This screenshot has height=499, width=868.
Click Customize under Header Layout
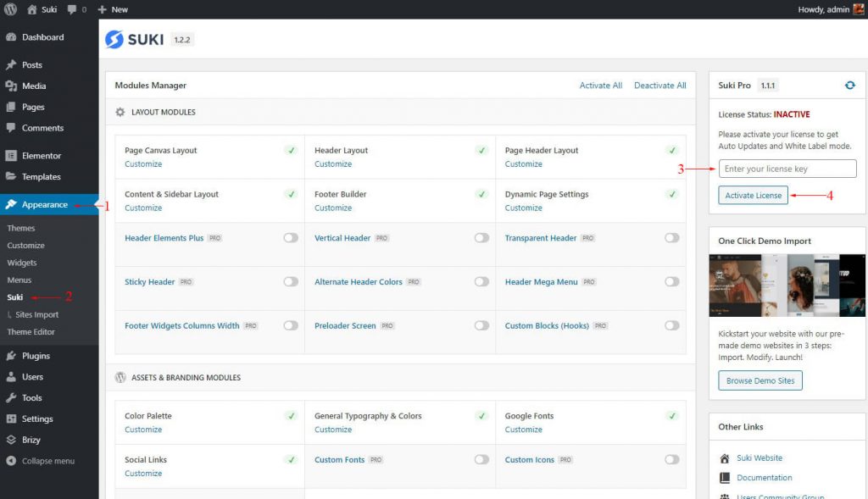click(333, 164)
